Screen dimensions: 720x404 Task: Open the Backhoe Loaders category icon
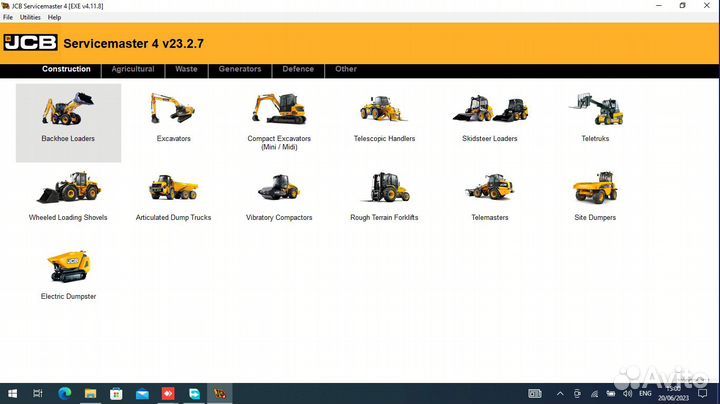click(x=68, y=109)
